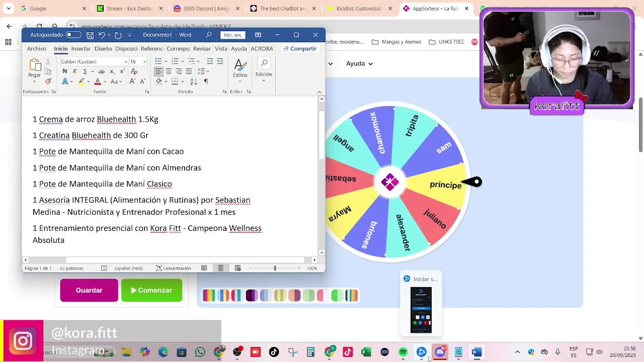Screen dimensions: 644x362
Task: Toggle strikethrough ab formatting
Action: (x=101, y=71)
